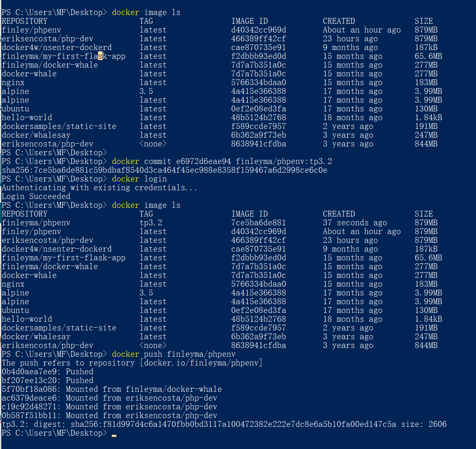Click layer 5f70bf18a086 mounted from docker-whale
The height and width of the screenshot is (449, 476).
(x=112, y=389)
